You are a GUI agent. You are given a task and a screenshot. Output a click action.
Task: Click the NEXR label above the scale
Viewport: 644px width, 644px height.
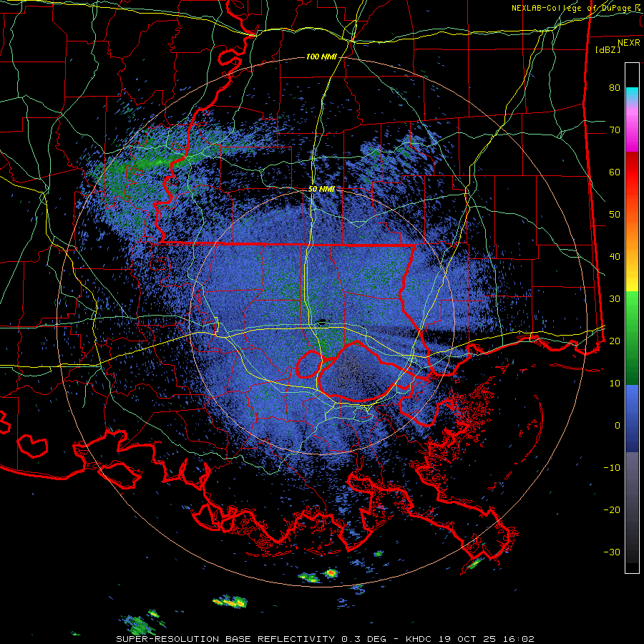click(629, 43)
